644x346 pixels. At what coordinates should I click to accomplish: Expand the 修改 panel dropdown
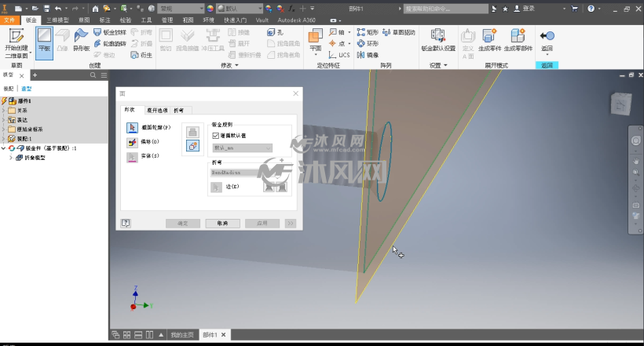(229, 65)
